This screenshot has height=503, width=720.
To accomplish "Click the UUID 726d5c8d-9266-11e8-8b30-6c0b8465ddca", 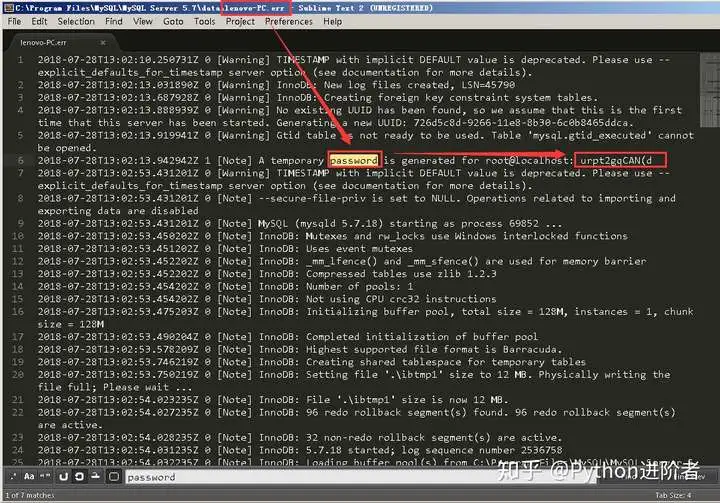I will point(521,123).
